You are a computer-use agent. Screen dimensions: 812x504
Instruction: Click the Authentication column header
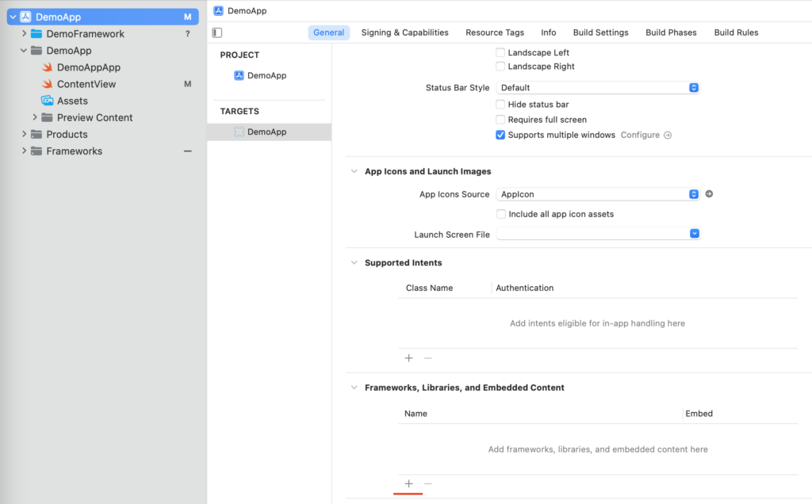click(525, 288)
